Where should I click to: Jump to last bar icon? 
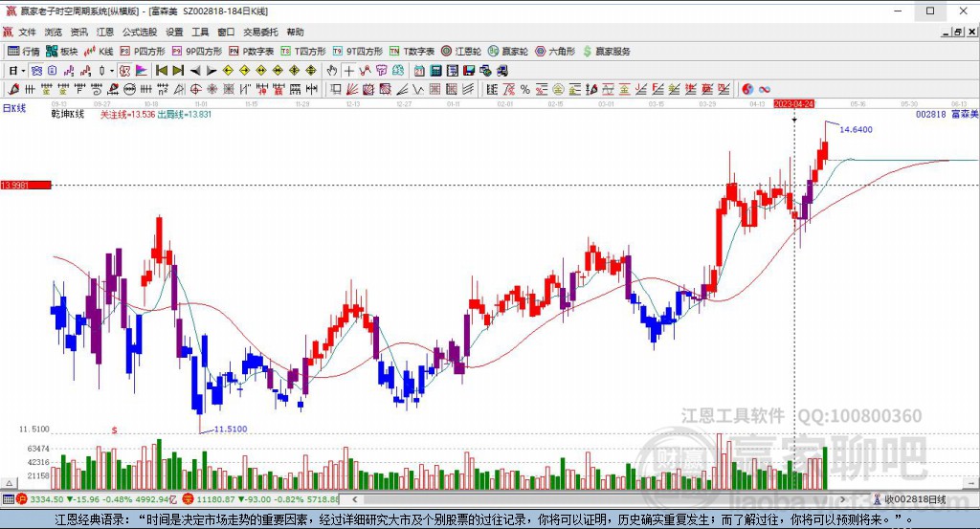[178, 71]
